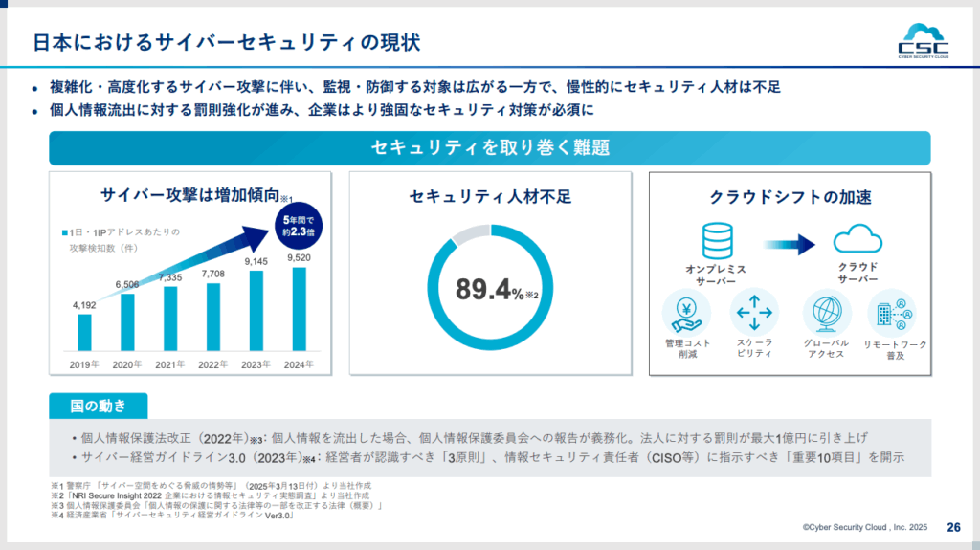The image size is (980, 550).
Task: Select the remote work building icon
Action: [x=893, y=313]
